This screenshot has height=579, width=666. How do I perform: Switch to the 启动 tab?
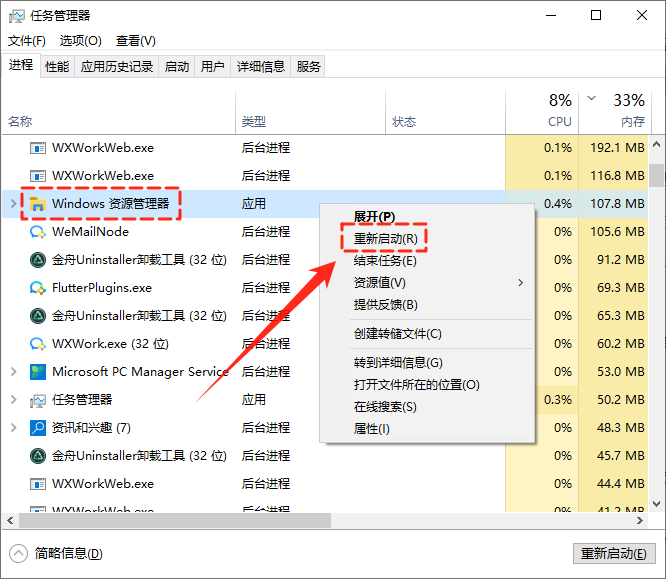[177, 67]
